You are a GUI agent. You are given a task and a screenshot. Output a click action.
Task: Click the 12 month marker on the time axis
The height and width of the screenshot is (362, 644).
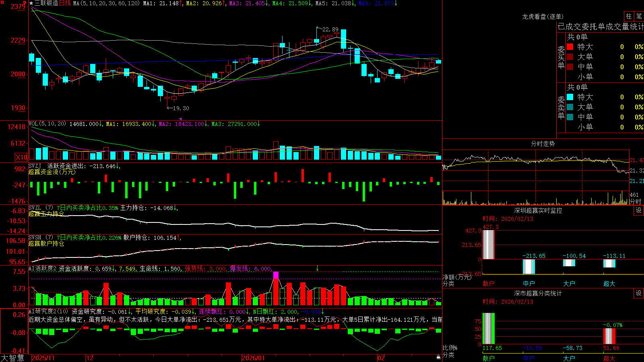[x=90, y=358]
